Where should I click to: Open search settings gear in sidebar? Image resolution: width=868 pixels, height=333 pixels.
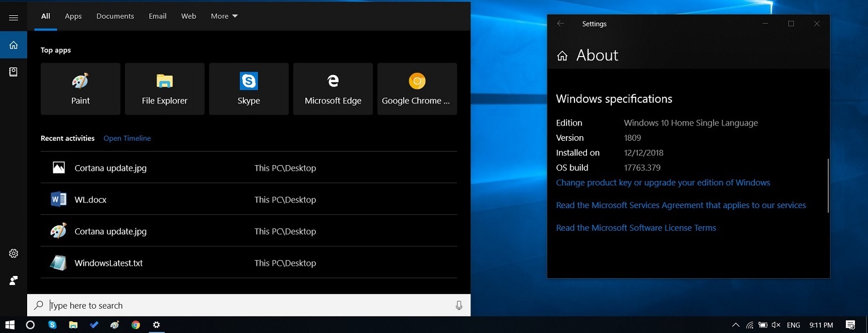pyautogui.click(x=14, y=253)
